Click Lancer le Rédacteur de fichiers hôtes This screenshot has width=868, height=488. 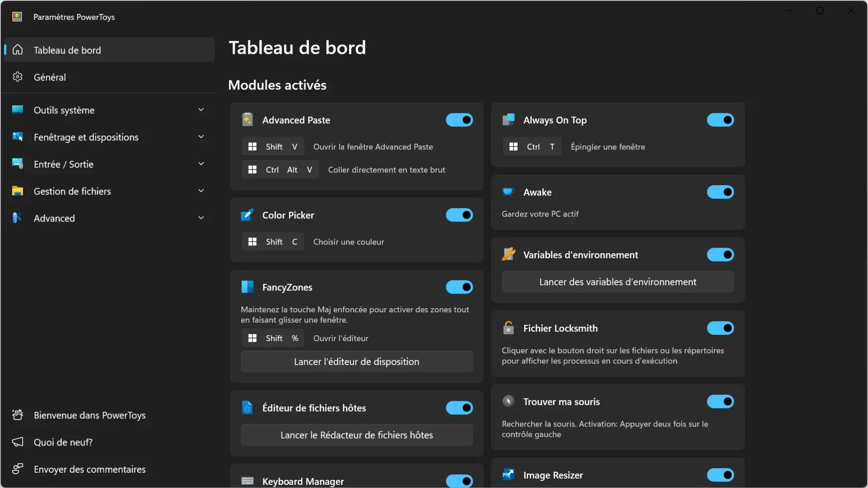click(357, 435)
